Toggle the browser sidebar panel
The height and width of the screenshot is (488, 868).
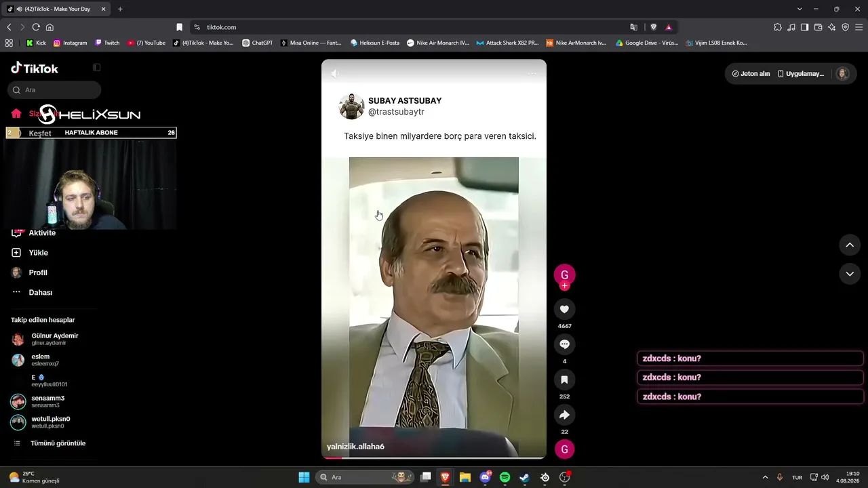[804, 27]
